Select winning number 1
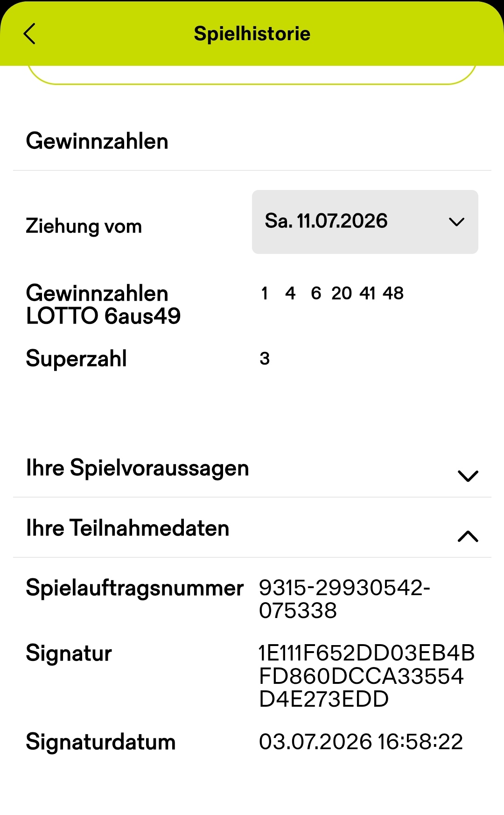 tap(265, 294)
